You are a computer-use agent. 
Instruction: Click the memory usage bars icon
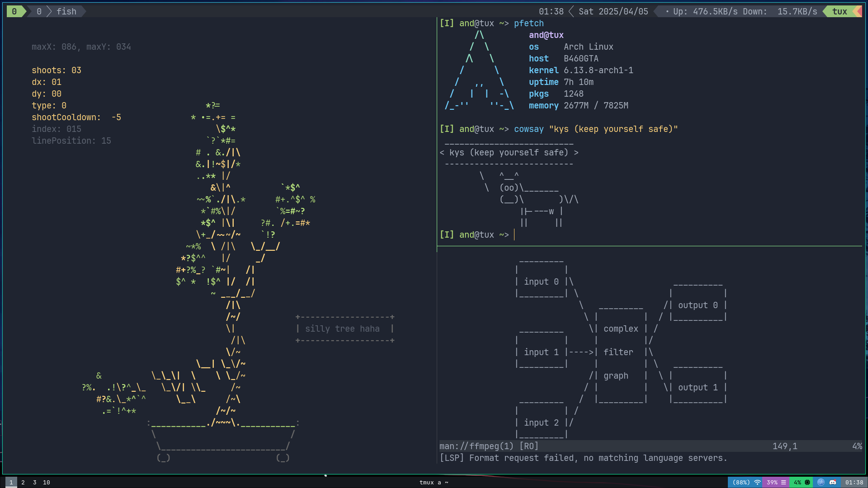(x=783, y=483)
